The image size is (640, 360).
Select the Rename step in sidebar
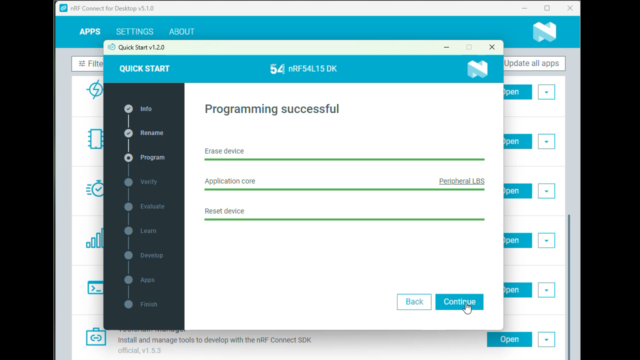tap(144, 133)
